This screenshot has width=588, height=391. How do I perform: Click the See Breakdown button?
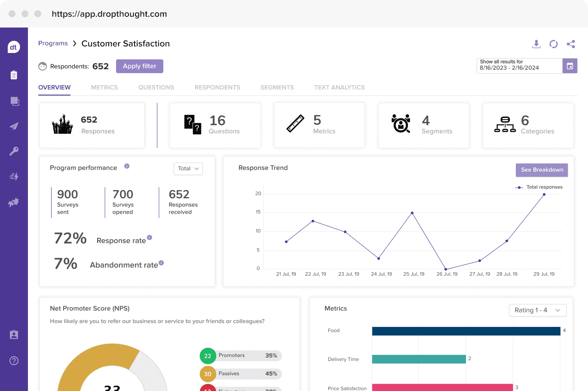click(542, 170)
